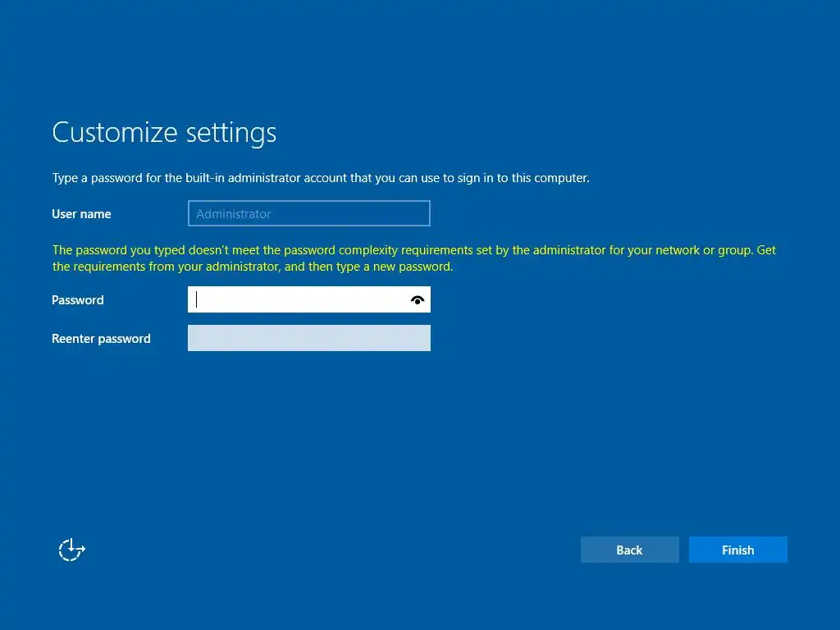The height and width of the screenshot is (630, 840).
Task: Open the Ease of Access icon
Action: pyautogui.click(x=72, y=550)
